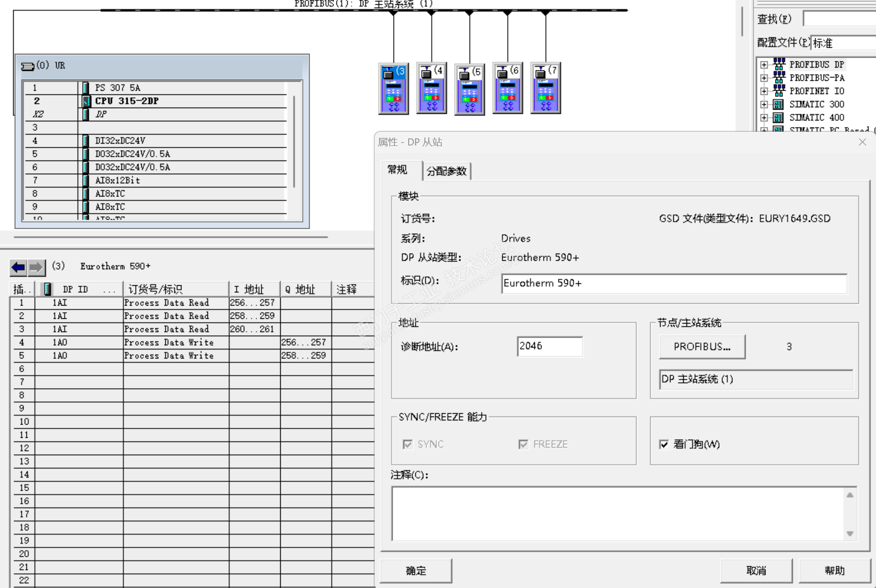The image size is (876, 588).
Task: Click the (0) UR rack title
Action: coord(51,66)
